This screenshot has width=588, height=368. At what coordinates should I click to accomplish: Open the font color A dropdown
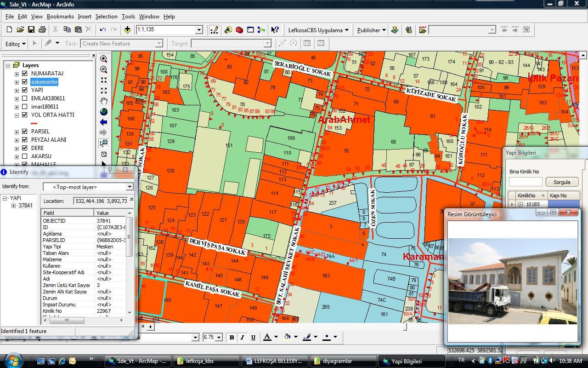coord(276,337)
